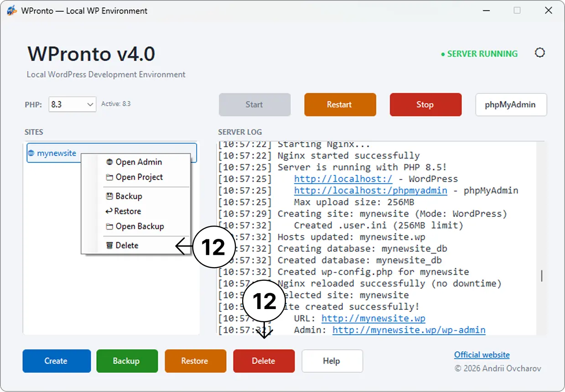The width and height of the screenshot is (565, 392).
Task: Open the Help button
Action: click(332, 361)
